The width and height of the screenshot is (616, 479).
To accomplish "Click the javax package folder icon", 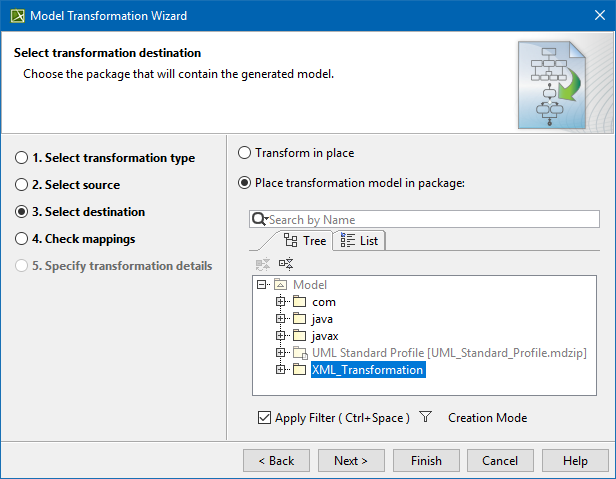I will coord(299,336).
